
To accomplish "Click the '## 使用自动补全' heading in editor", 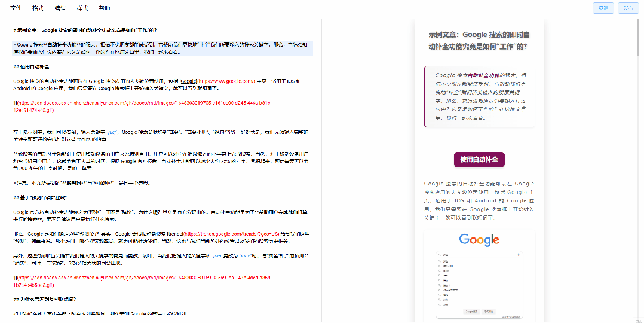I will [x=31, y=66].
